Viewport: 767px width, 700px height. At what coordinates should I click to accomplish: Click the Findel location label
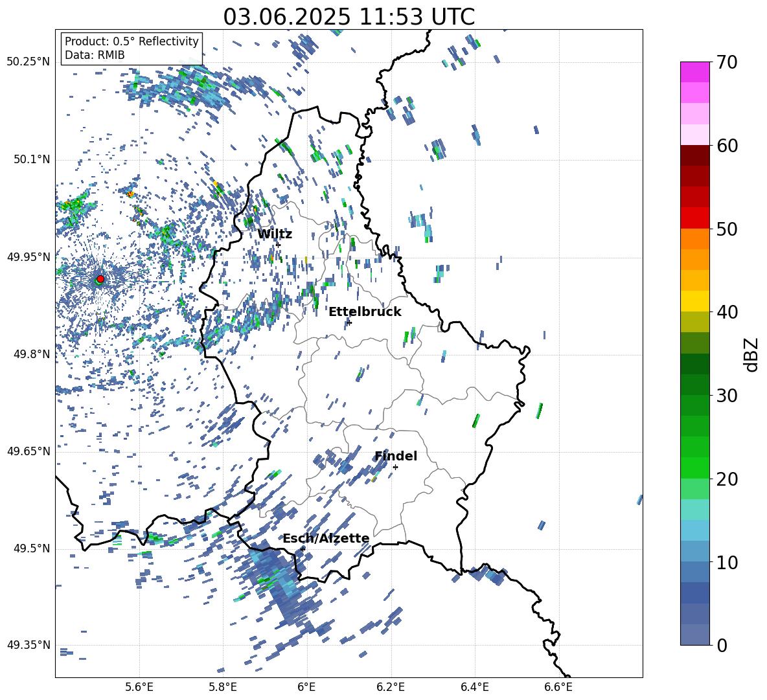tap(396, 456)
